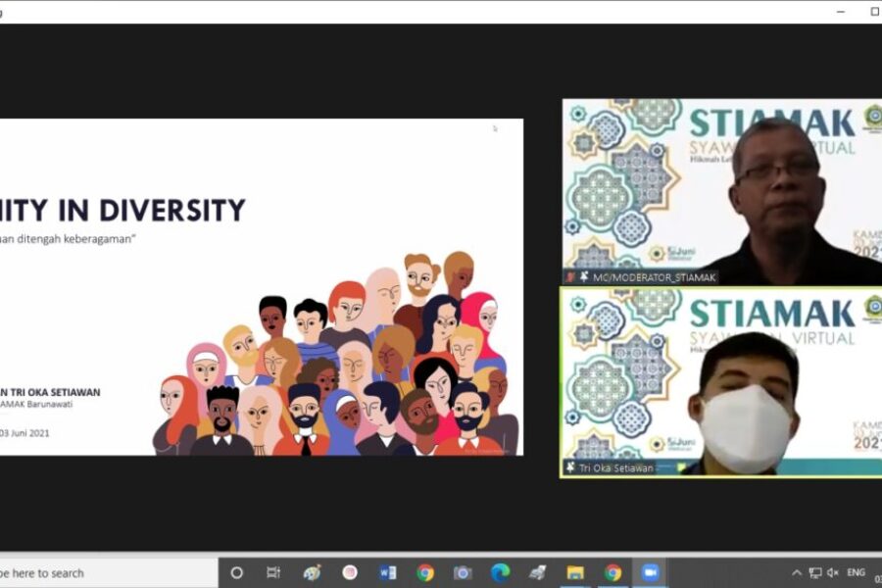Launch File Explorer from the taskbar

tap(575, 572)
